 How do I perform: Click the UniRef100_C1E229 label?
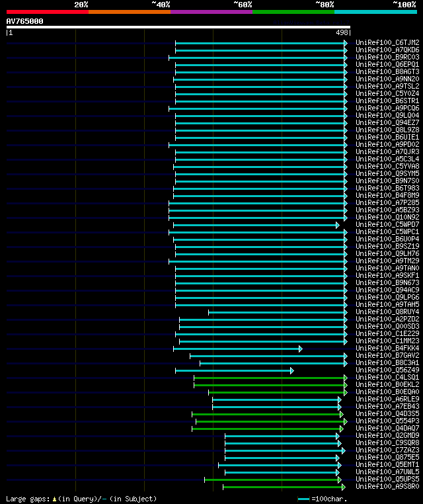click(x=387, y=333)
